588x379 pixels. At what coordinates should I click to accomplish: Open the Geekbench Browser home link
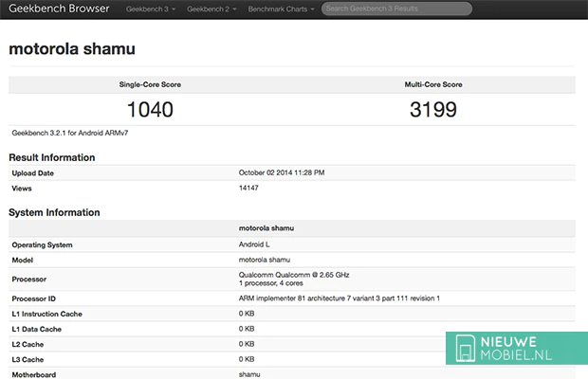tap(59, 9)
